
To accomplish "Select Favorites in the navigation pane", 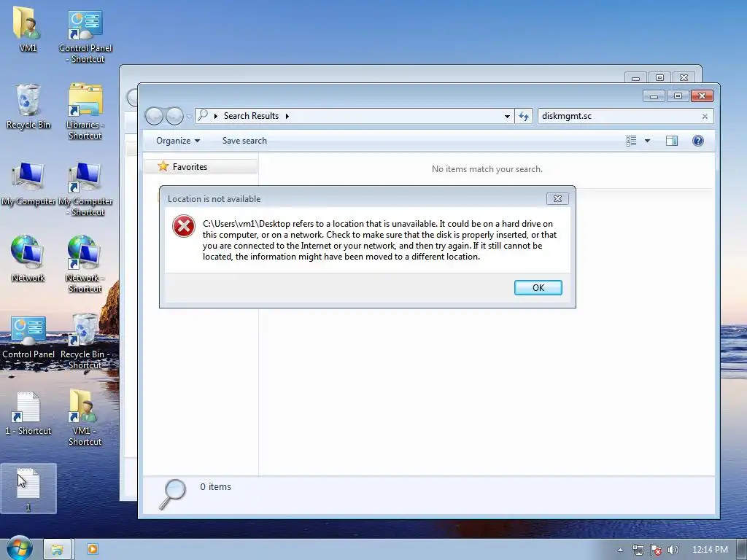I will 200,167.
